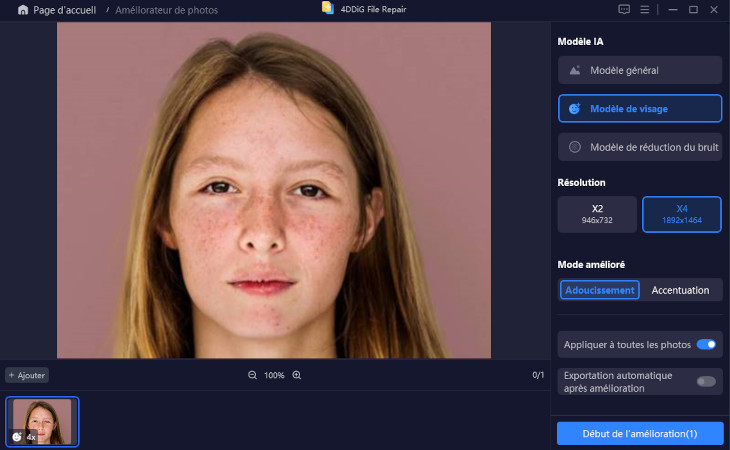
Task: Zoom out with the minus magnifier icon
Action: click(x=252, y=375)
